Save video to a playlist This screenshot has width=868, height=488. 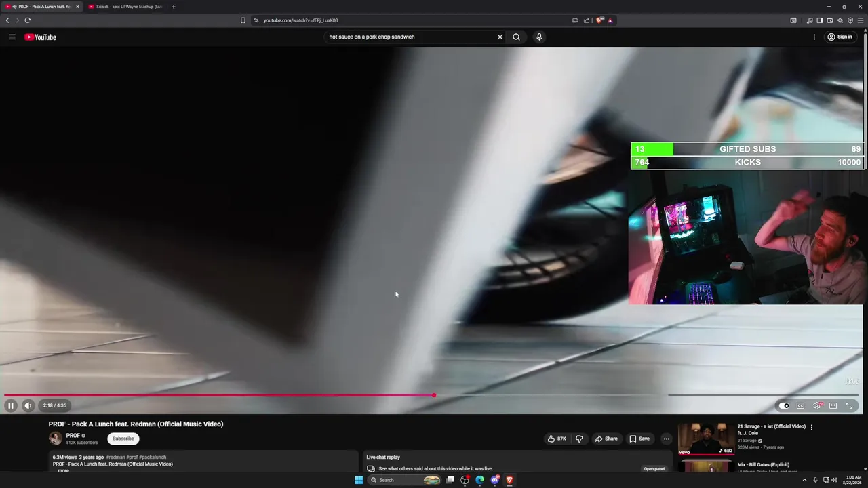point(639,439)
